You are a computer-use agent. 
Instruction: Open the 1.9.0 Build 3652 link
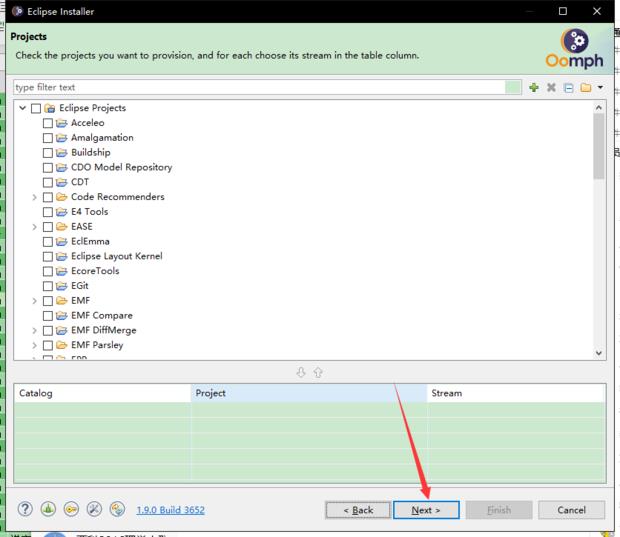click(170, 510)
